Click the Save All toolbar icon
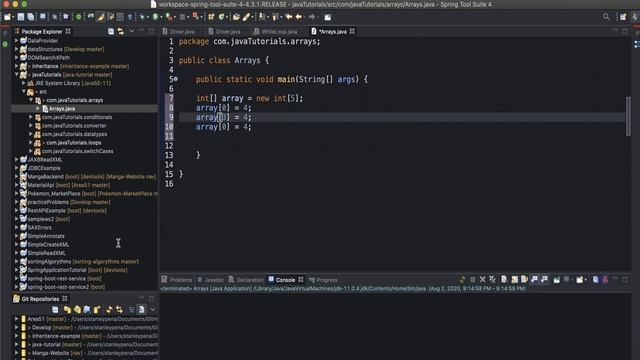640x360 pixels. point(31,17)
